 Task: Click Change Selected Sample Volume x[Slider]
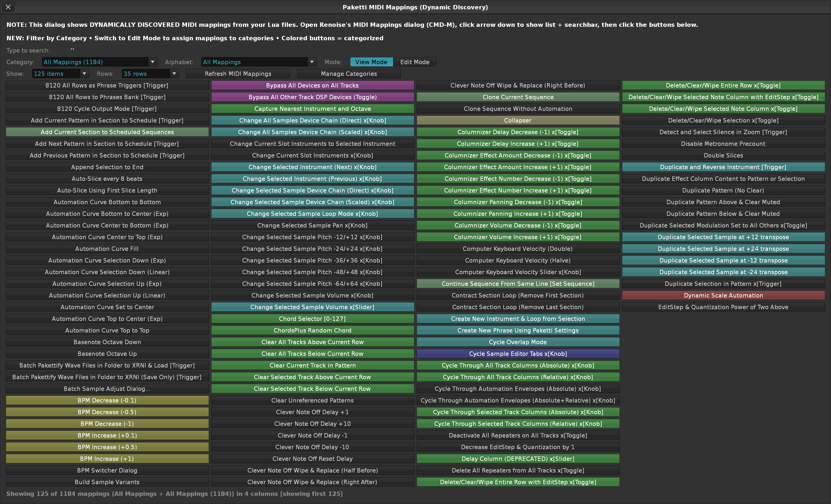[x=313, y=307]
